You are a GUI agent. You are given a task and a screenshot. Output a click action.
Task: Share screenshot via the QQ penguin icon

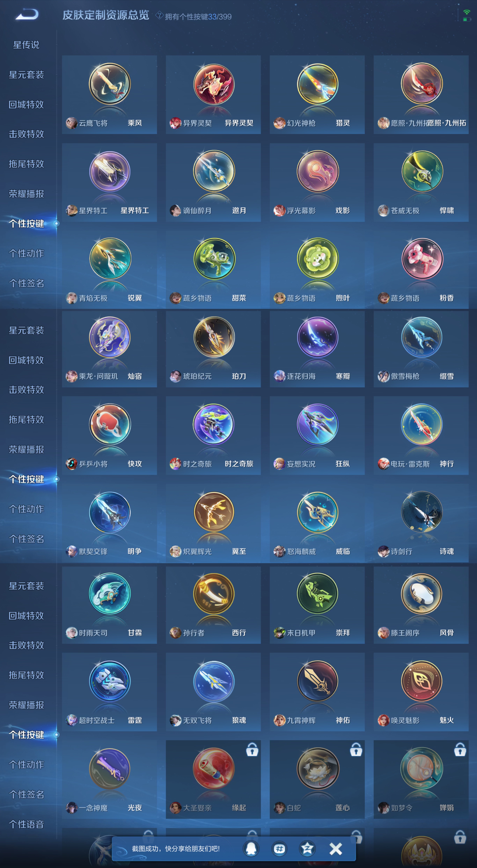251,848
